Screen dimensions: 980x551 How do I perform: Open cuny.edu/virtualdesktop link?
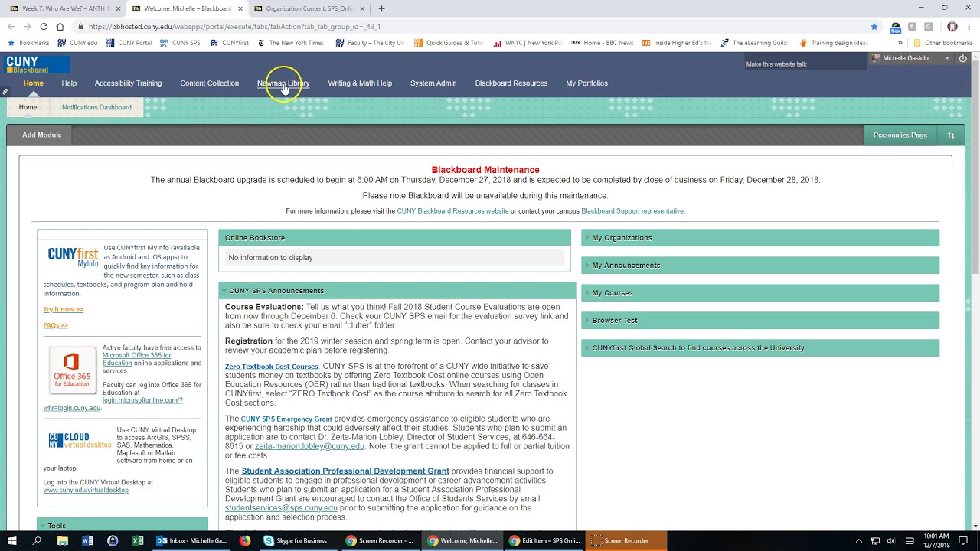tap(86, 491)
